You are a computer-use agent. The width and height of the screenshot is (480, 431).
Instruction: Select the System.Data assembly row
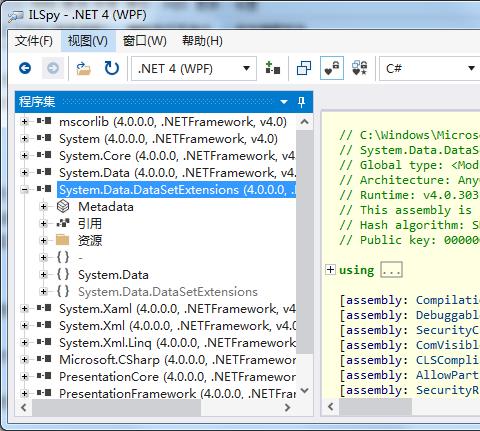(177, 173)
